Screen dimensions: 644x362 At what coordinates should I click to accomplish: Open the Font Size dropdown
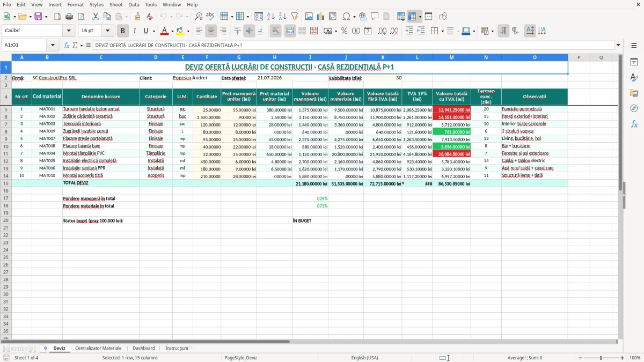click(108, 31)
